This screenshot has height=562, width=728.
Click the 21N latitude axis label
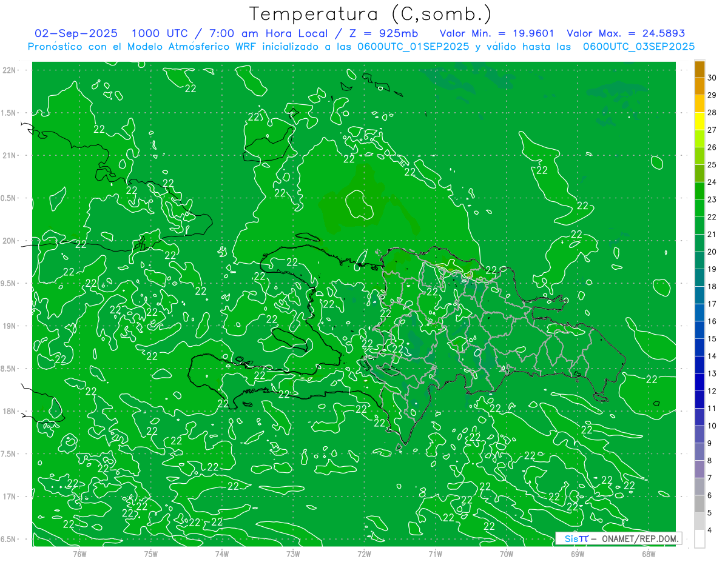[x=10, y=156]
